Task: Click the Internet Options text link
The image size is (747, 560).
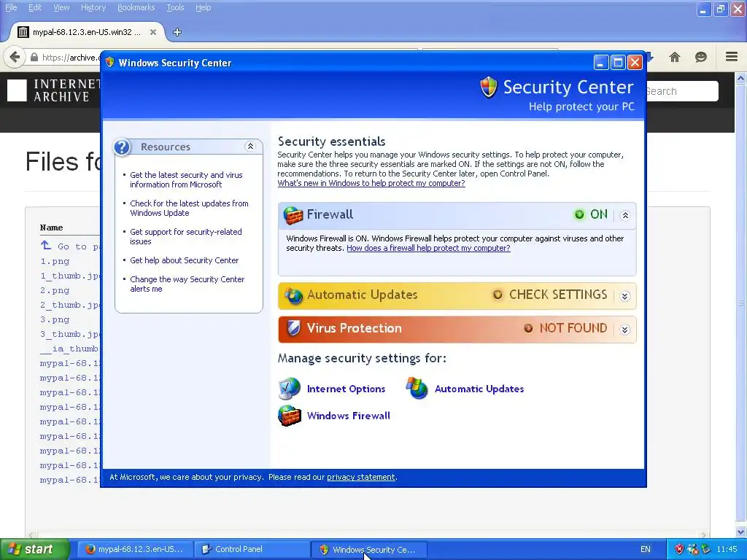Action: [x=347, y=389]
